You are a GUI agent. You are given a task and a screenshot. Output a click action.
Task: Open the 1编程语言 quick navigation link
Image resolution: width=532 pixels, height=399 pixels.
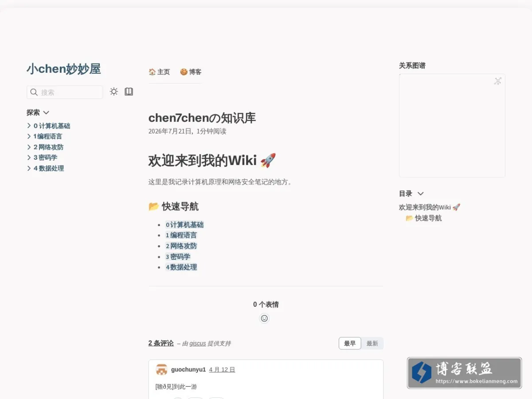coord(181,235)
